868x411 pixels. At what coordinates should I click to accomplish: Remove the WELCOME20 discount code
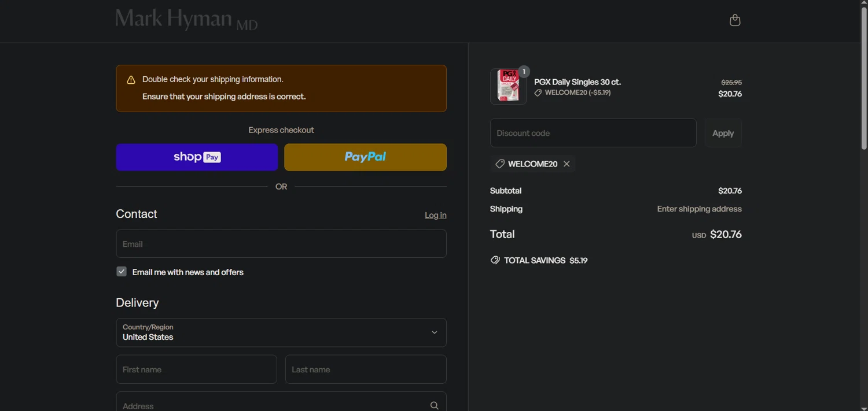(x=567, y=164)
